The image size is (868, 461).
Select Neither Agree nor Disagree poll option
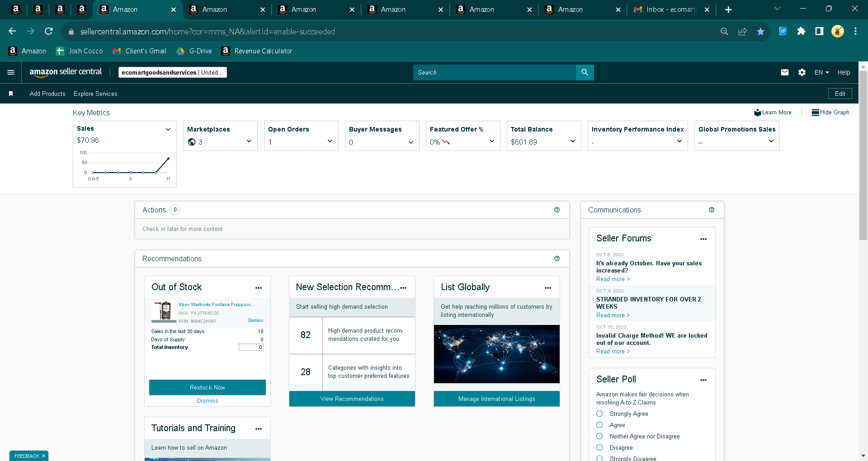click(x=599, y=436)
